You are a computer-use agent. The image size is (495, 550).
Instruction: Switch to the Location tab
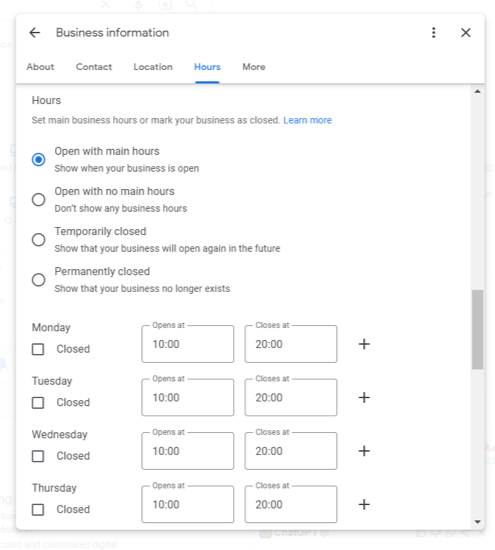coord(153,67)
